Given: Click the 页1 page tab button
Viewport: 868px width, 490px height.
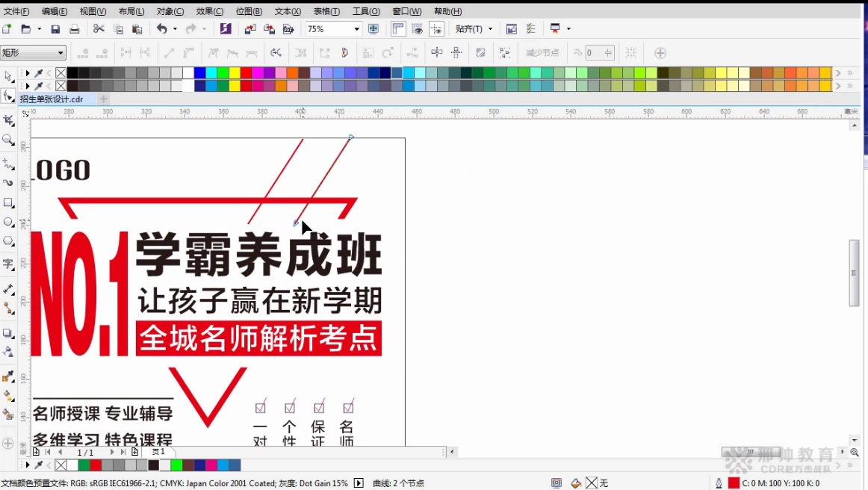Looking at the screenshot, I should tap(158, 451).
